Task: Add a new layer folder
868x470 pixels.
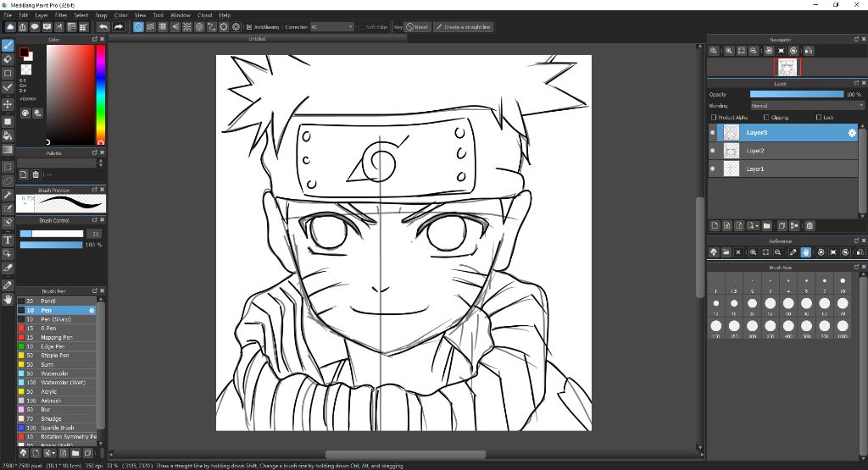Action: [766, 225]
